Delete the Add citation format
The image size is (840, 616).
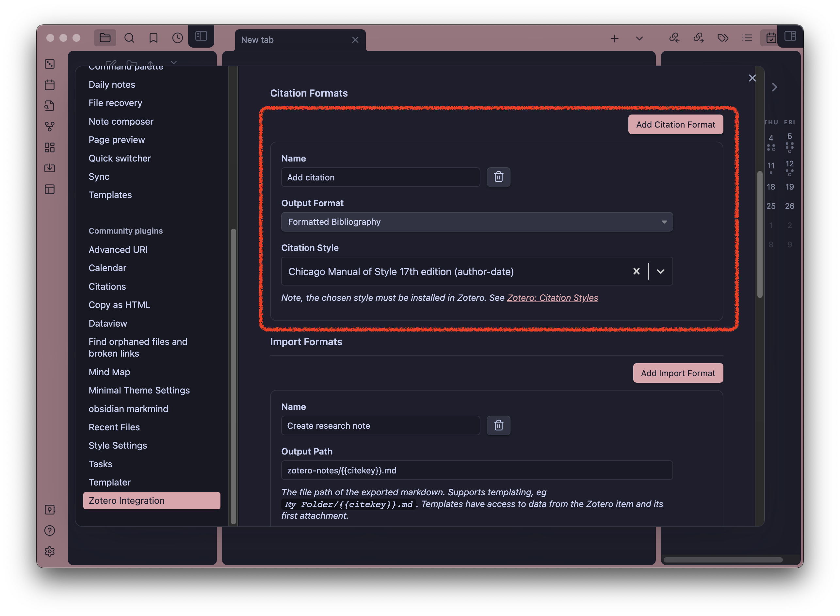pyautogui.click(x=498, y=177)
